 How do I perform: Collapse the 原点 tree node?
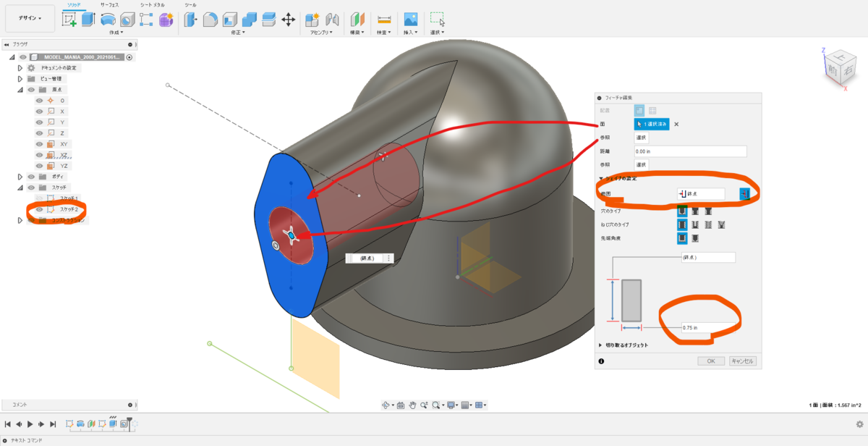(x=20, y=90)
